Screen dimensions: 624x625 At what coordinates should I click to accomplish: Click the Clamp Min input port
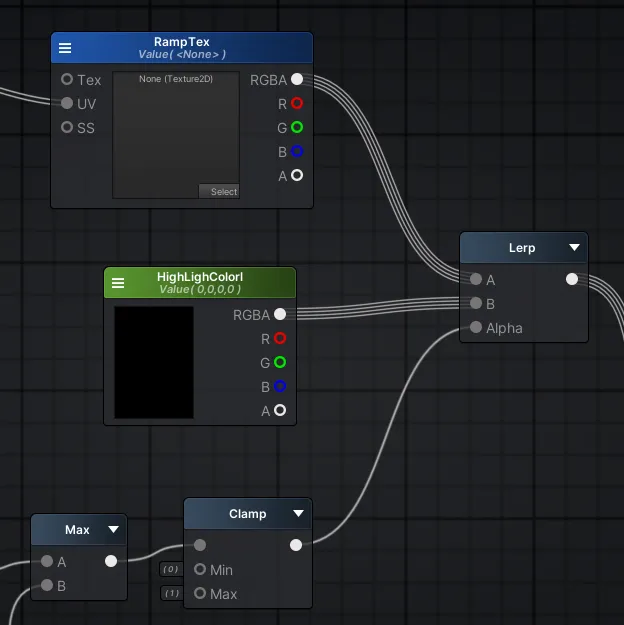click(200, 569)
